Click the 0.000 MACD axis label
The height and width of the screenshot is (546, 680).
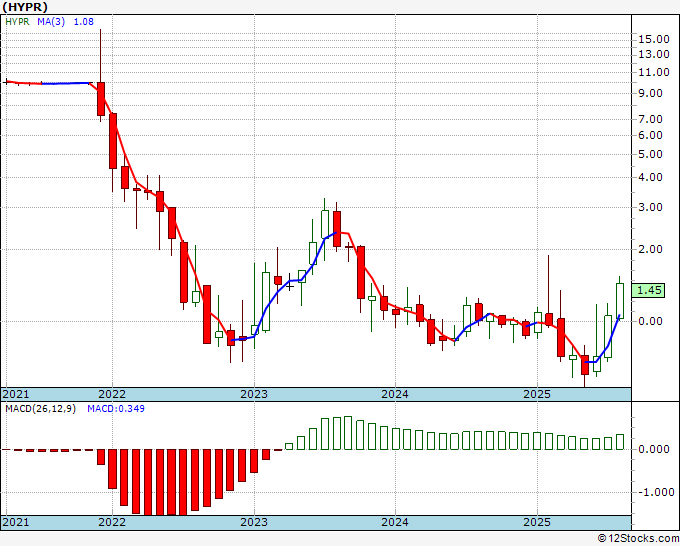point(654,449)
